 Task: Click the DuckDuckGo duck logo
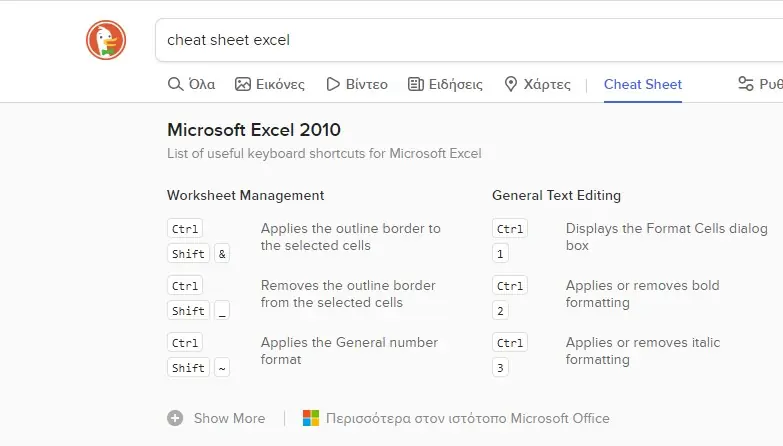(x=106, y=40)
